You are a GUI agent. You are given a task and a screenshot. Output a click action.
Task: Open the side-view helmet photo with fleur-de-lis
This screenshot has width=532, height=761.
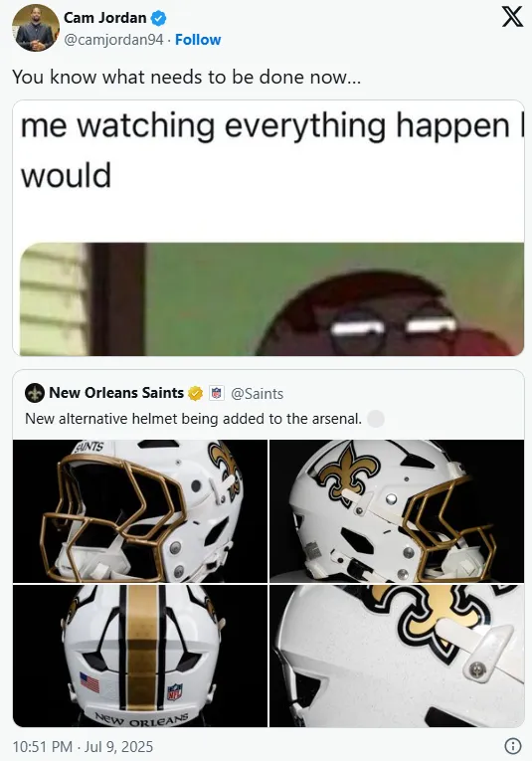(x=397, y=511)
